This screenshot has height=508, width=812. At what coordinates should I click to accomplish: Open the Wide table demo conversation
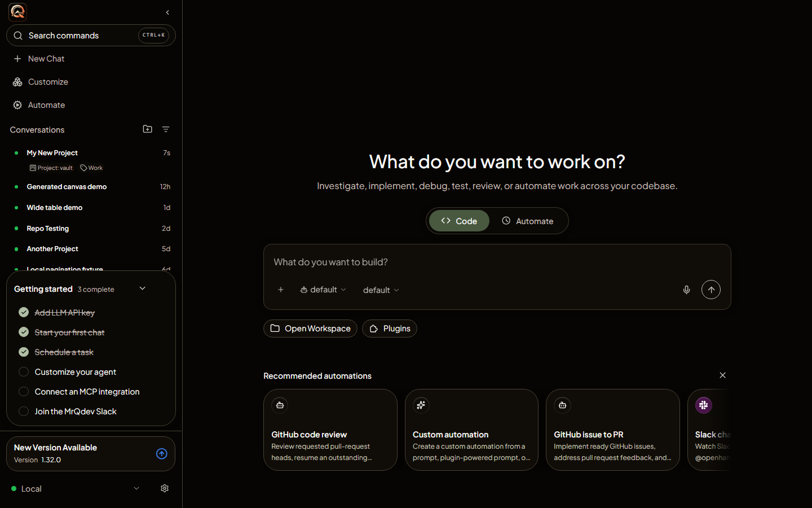click(x=91, y=208)
